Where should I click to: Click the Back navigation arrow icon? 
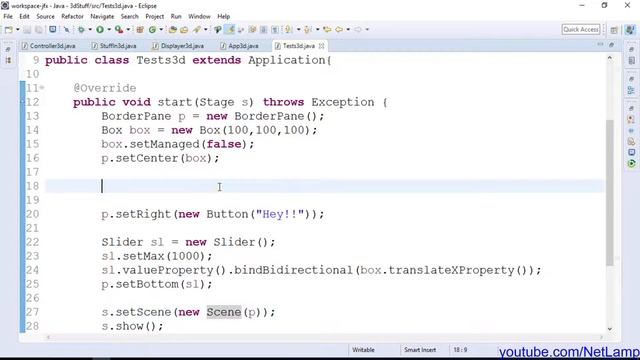point(339,29)
